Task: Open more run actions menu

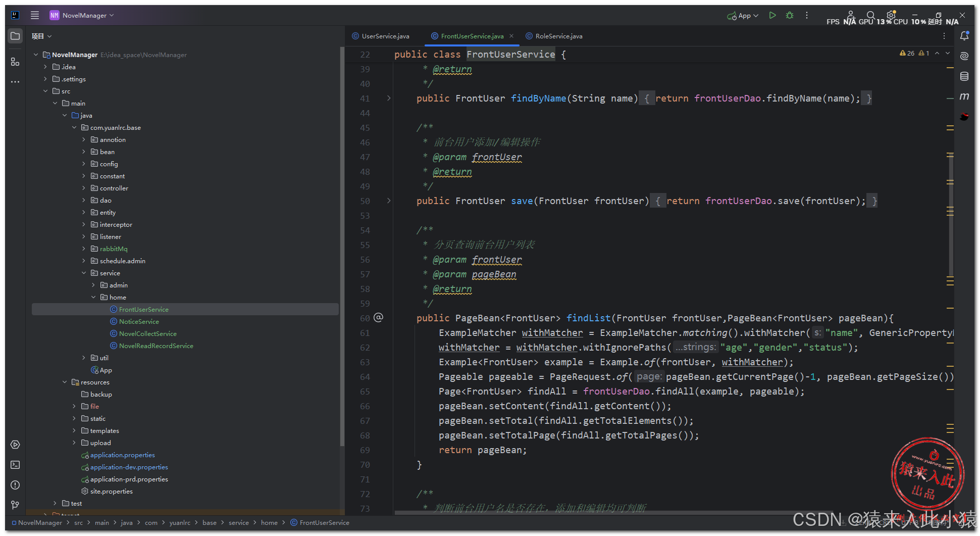Action: [x=807, y=15]
